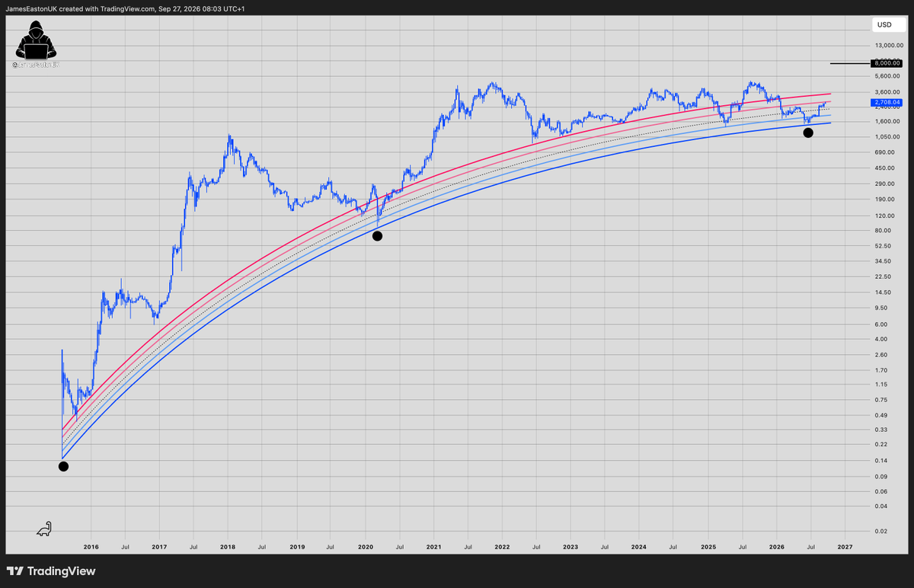The image size is (914, 588).
Task: Click the 2025 time axis label
Action: pos(708,547)
